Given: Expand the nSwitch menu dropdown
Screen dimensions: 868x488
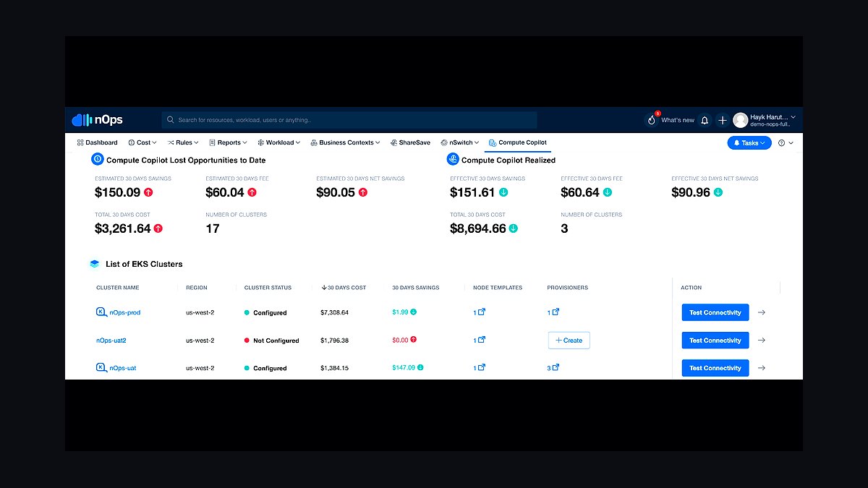Looking at the screenshot, I should [x=459, y=142].
